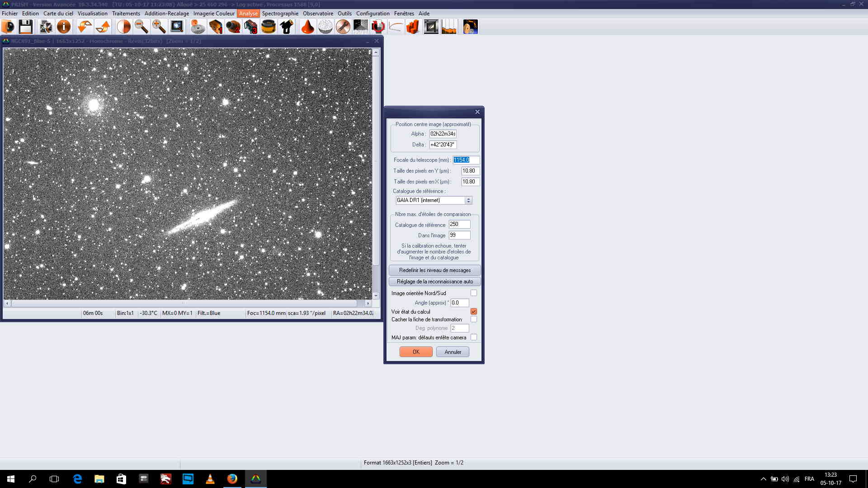Click the undo arrow icon
Screen dimensions: 868x488
84,27
